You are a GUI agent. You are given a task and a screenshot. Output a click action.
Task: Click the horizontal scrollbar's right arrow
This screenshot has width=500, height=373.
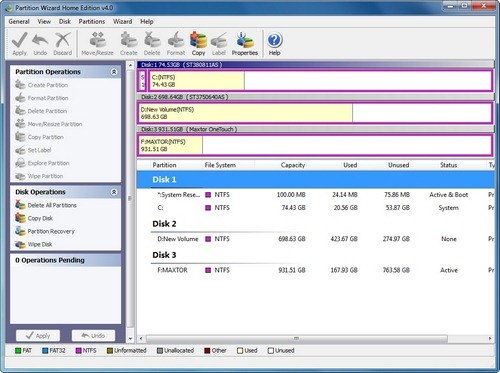pos(490,338)
